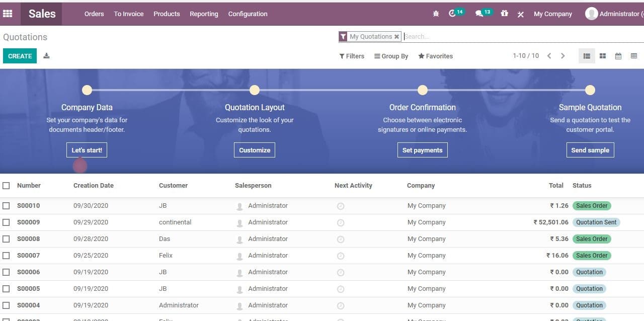Switch to Pivot view

tap(633, 56)
